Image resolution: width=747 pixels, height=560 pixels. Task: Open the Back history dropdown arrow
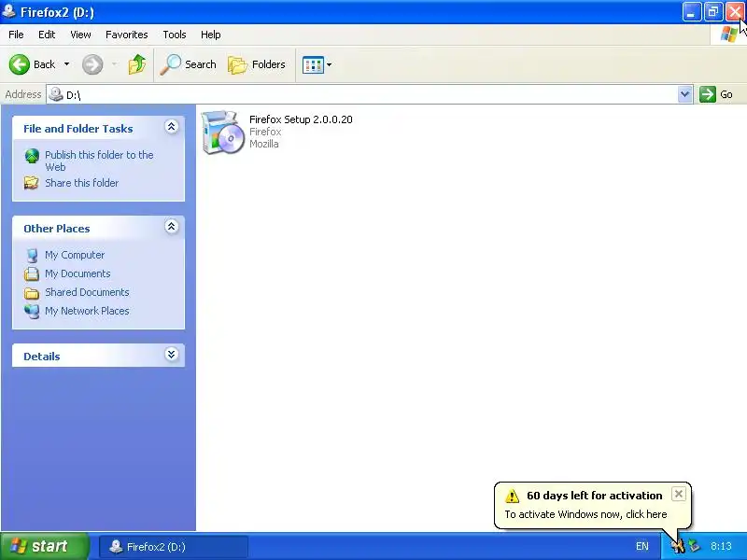point(66,64)
